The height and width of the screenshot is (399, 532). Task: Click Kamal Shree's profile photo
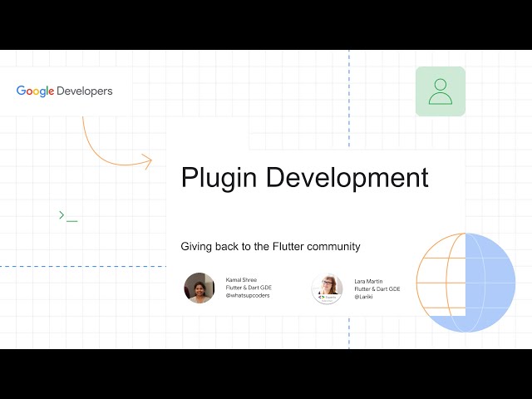[x=199, y=288]
